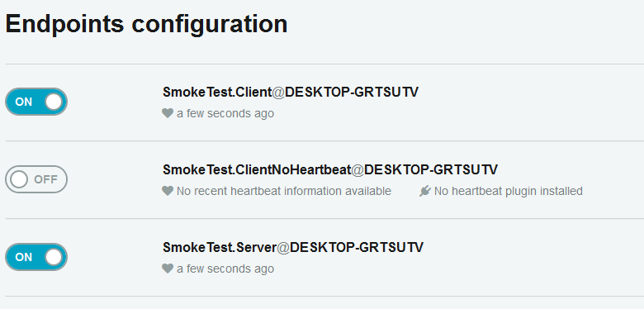Click the OFF label on ClientNoHeartbeat switch
The image size is (644, 309).
(45, 179)
